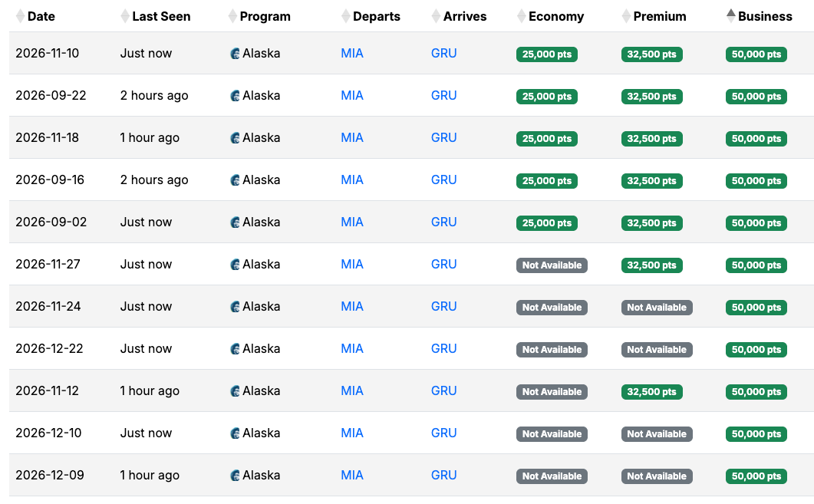
Task: Select the 50,000 pts Business badge for 2026-09-02
Action: (756, 223)
